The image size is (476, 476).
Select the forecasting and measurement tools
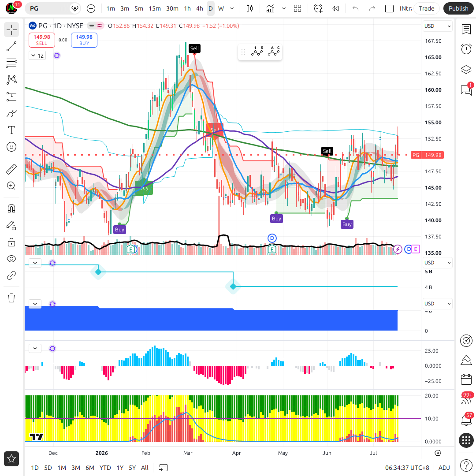11,97
